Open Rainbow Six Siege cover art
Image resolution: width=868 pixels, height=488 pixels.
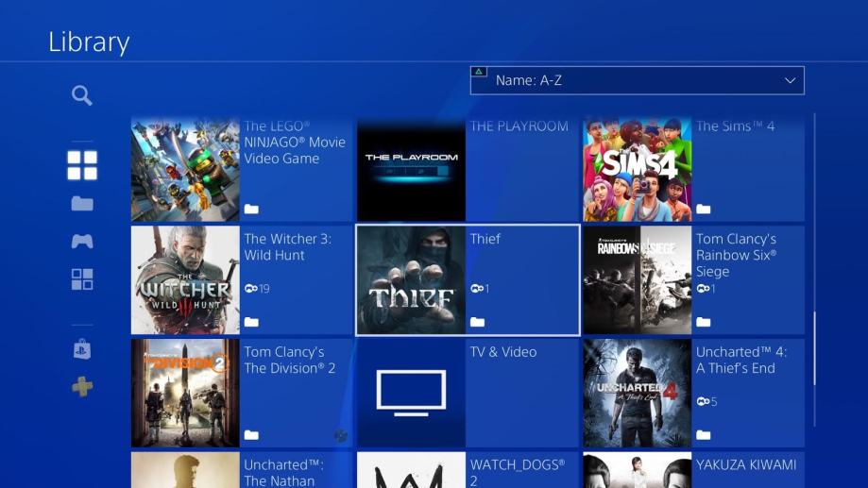[x=638, y=280]
